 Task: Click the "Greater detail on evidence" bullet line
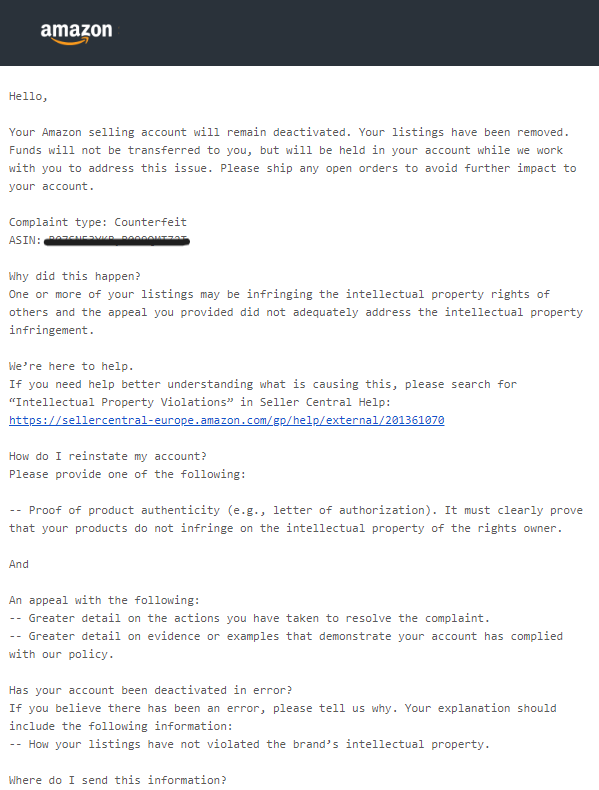(286, 645)
